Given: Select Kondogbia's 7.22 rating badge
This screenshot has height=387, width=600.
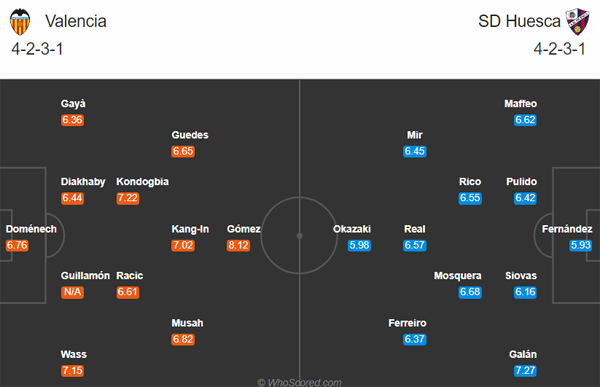Looking at the screenshot, I should [127, 198].
